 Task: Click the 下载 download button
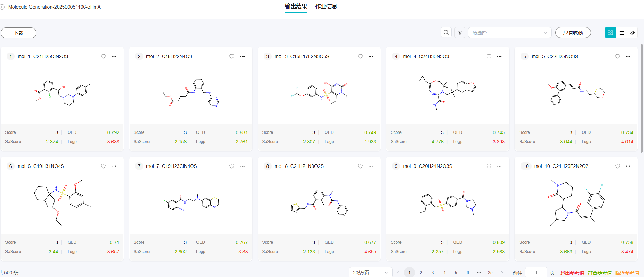pyautogui.click(x=19, y=33)
